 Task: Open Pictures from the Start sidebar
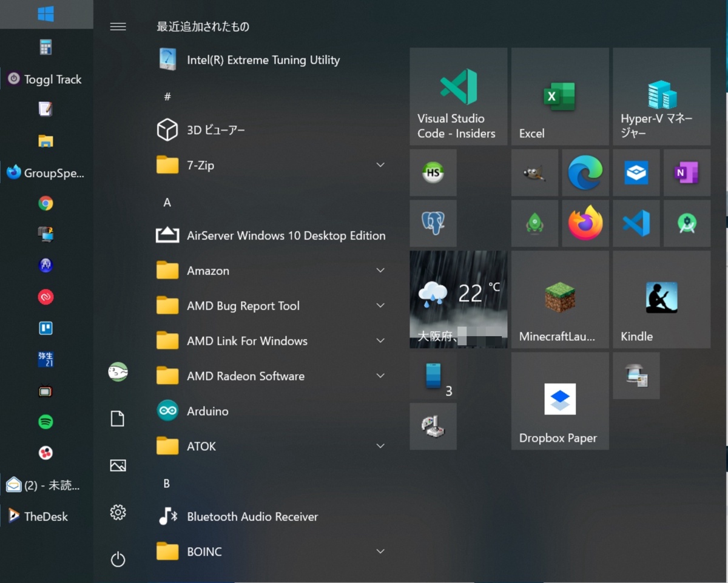(x=118, y=465)
